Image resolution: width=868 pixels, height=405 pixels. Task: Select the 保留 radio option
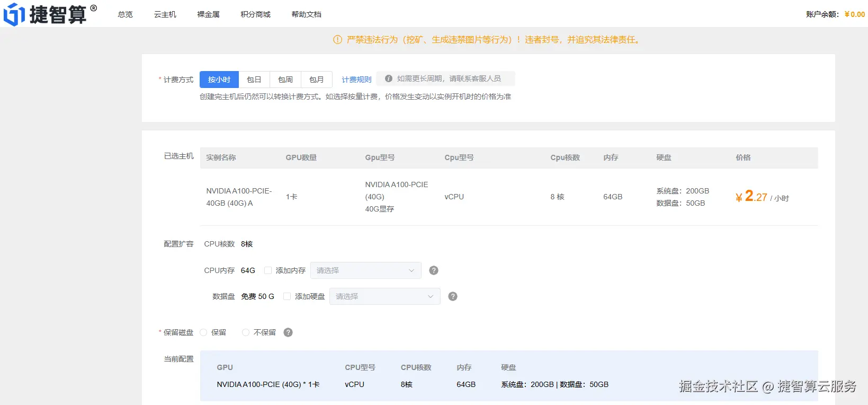click(203, 332)
